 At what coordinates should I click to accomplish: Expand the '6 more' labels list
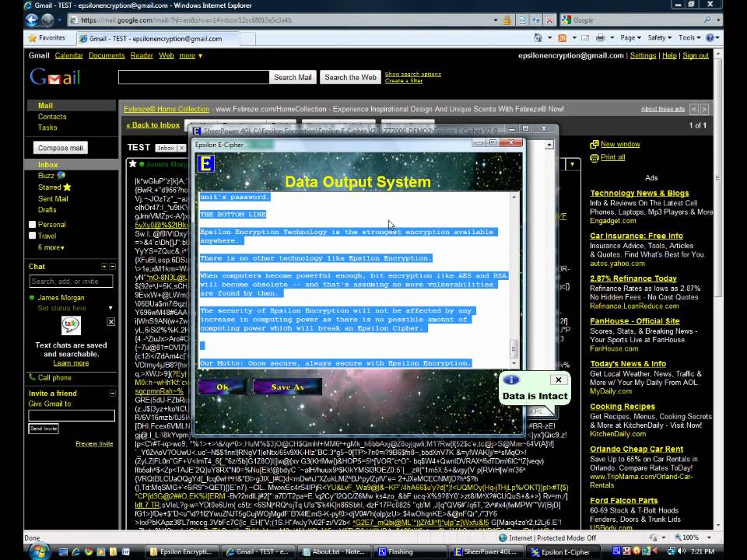click(51, 247)
